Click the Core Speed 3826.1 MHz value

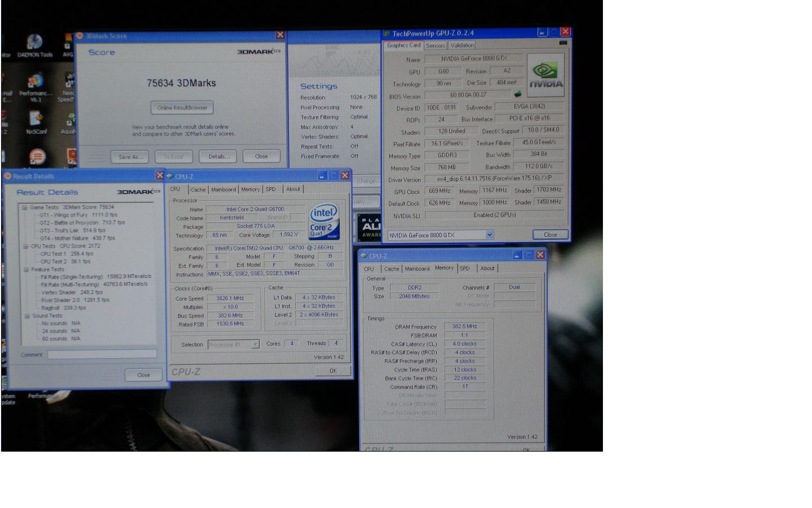(x=230, y=298)
